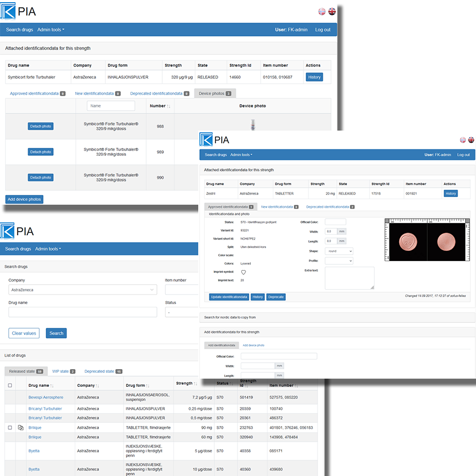The width and height of the screenshot is (476, 476).
Task: Switch to the WIP state tab
Action: click(64, 371)
